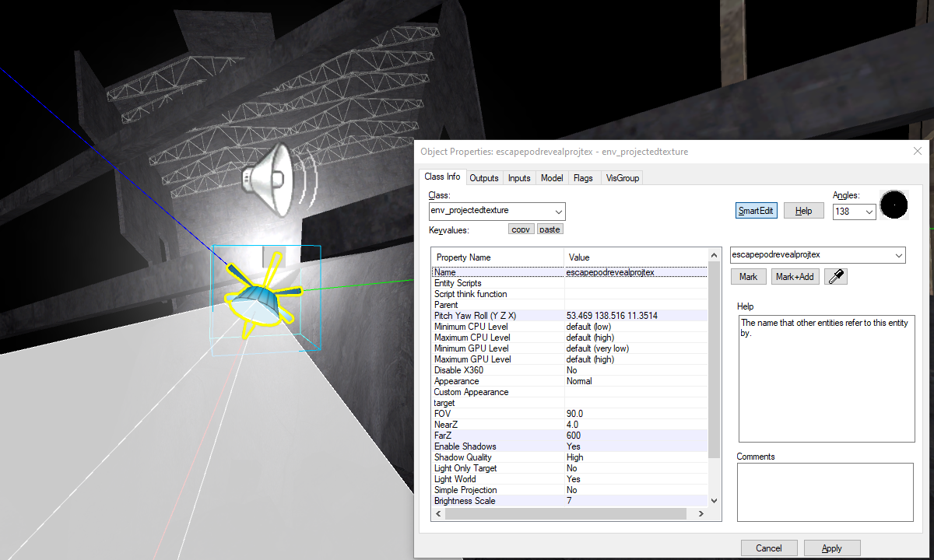Expand the escapepodrevealprojtex name value dropdown
Image resolution: width=934 pixels, height=560 pixels.
(899, 254)
